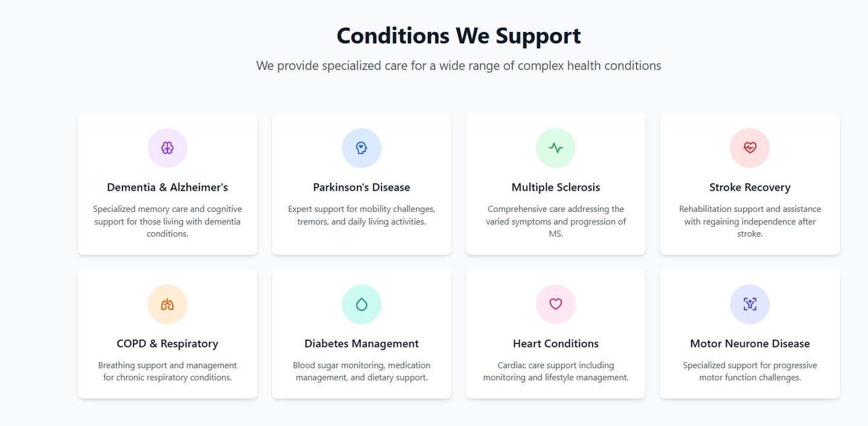Click the orange lungs icon for COPD
This screenshot has height=426, width=868.
tap(168, 304)
